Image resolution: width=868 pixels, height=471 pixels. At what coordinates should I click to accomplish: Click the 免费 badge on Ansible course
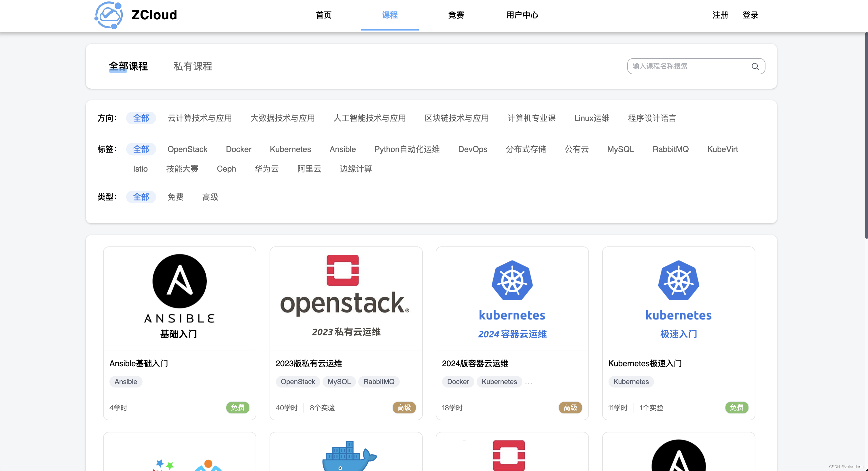pyautogui.click(x=238, y=408)
